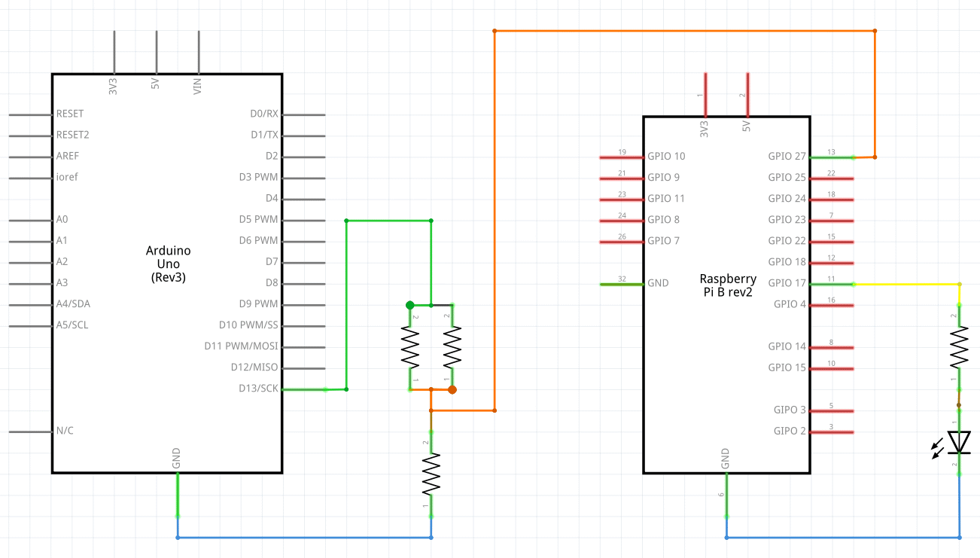Select the ioref pin label
This screenshot has height=558, width=980.
pos(67,177)
